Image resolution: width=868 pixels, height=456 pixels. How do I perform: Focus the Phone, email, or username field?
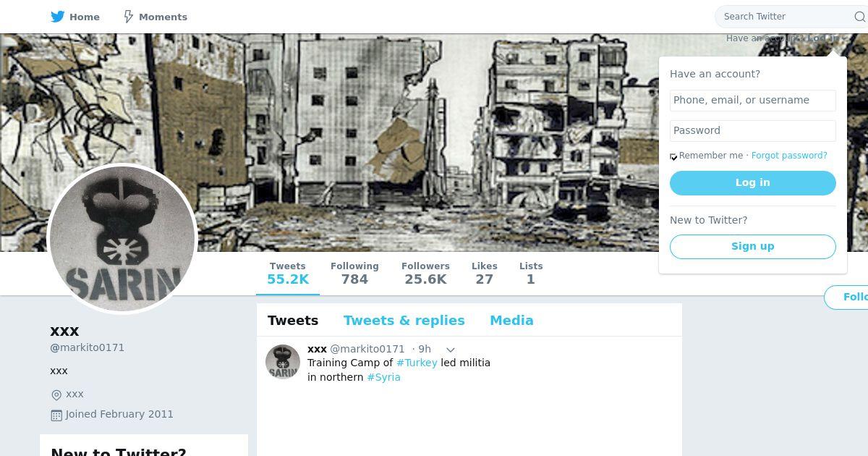(x=753, y=101)
